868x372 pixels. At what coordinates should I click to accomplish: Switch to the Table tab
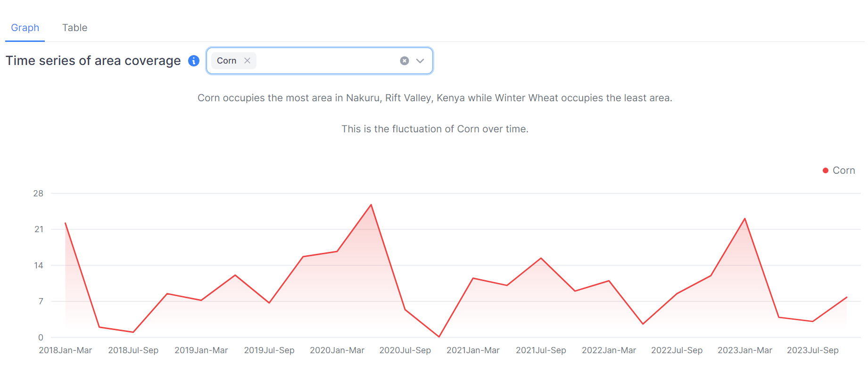(74, 28)
